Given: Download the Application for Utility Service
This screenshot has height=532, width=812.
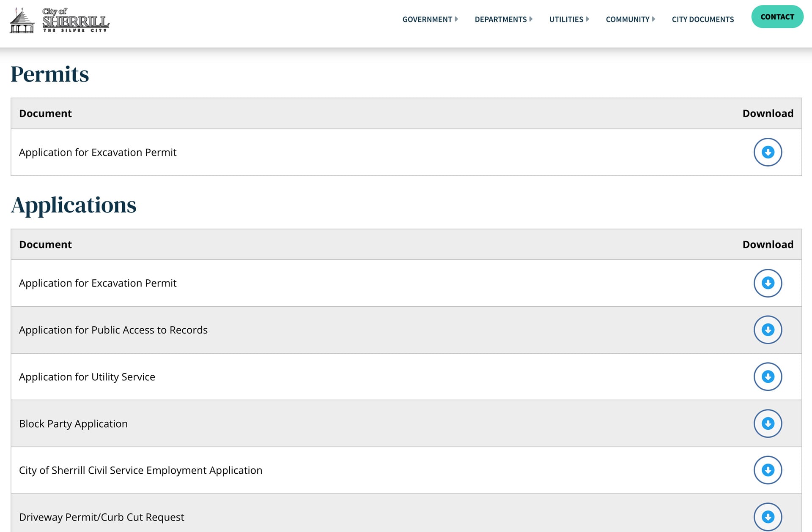Looking at the screenshot, I should [x=768, y=376].
